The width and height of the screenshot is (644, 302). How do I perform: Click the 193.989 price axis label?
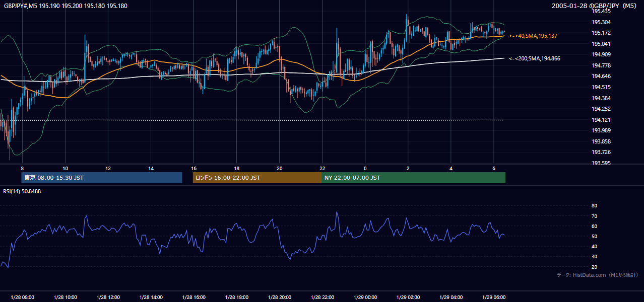[x=601, y=130]
